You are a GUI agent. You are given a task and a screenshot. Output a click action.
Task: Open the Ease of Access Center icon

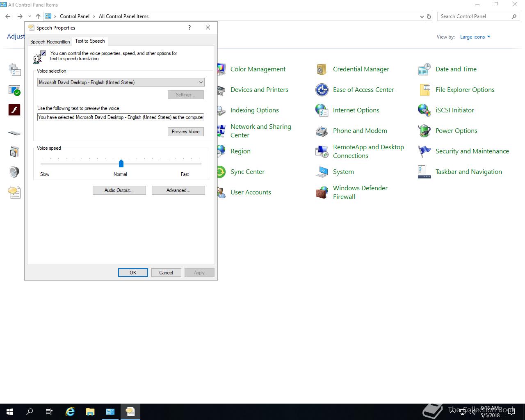point(322,90)
